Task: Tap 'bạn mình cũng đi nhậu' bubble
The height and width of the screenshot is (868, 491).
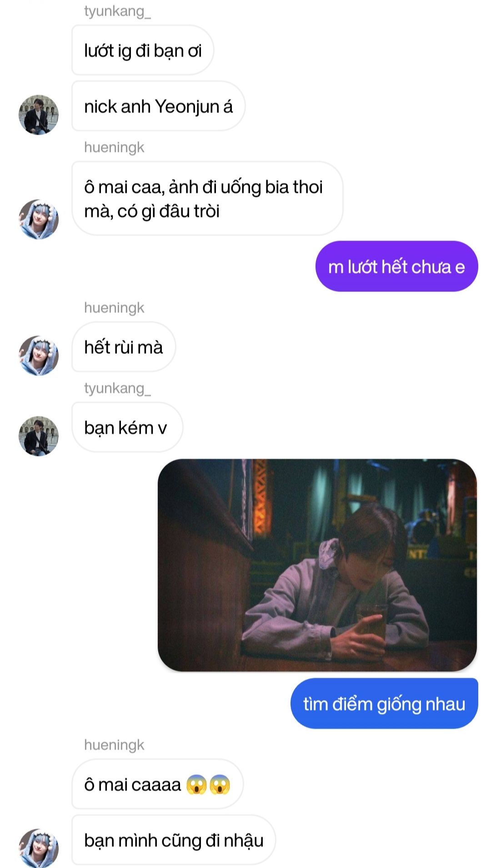Action: click(x=174, y=840)
